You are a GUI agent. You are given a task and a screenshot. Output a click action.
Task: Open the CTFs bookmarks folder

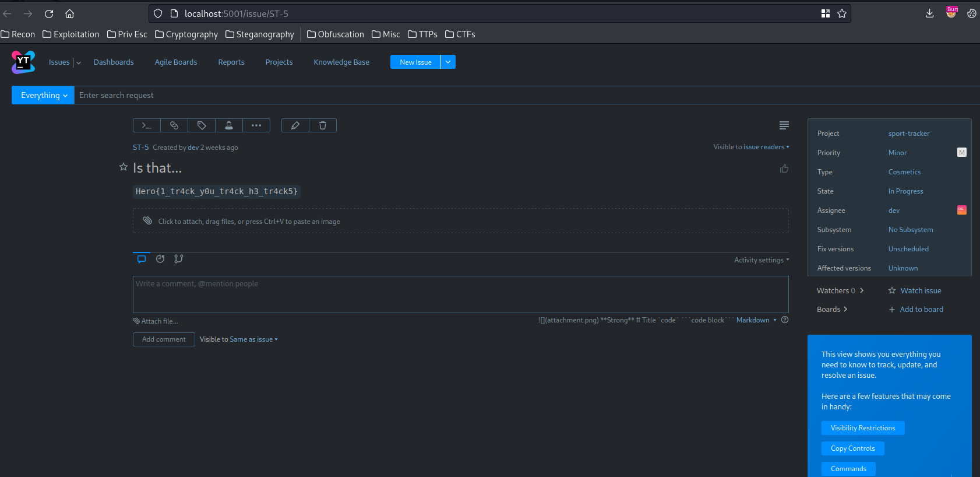(x=460, y=34)
